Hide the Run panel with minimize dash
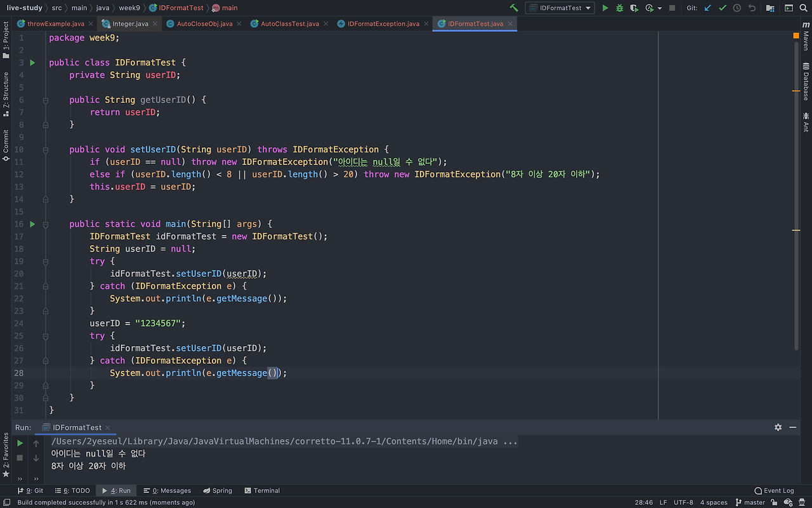The width and height of the screenshot is (812, 508). tap(793, 427)
